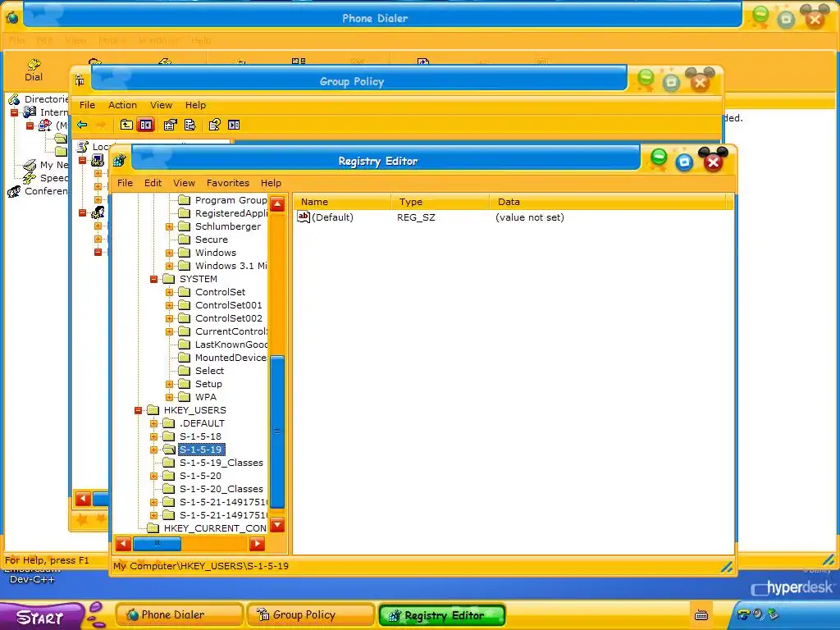This screenshot has width=840, height=630.
Task: Open Help menu in Registry Editor
Action: pyautogui.click(x=271, y=183)
